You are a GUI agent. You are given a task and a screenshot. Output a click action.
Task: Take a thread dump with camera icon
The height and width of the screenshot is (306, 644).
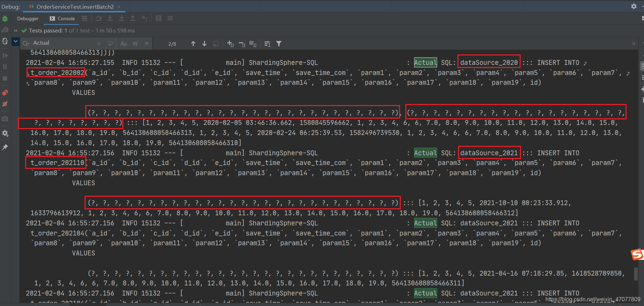coord(5,119)
